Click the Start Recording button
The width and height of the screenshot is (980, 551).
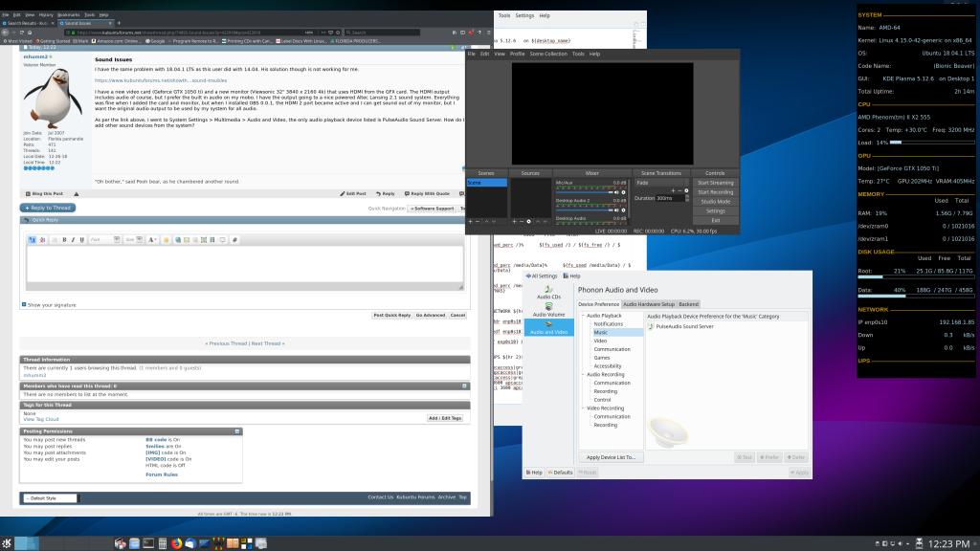(715, 192)
